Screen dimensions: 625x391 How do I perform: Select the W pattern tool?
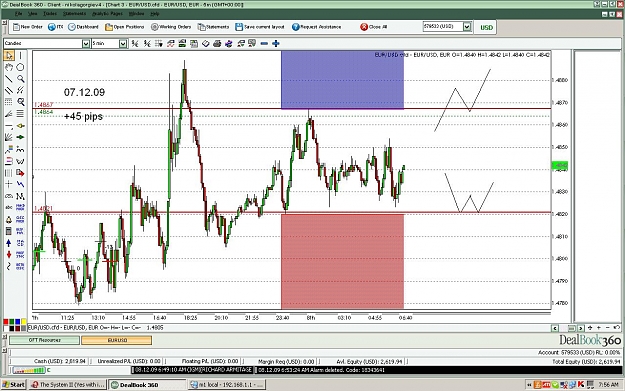pos(20,161)
